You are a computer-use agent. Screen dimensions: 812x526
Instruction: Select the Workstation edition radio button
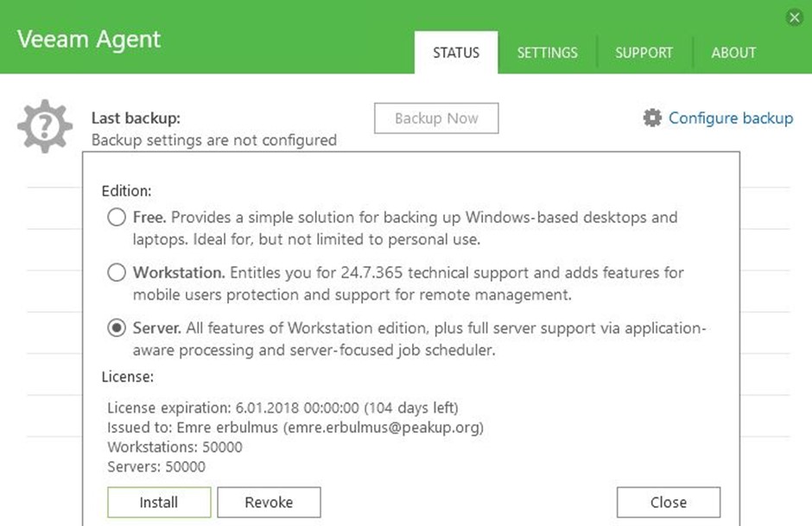pos(117,272)
